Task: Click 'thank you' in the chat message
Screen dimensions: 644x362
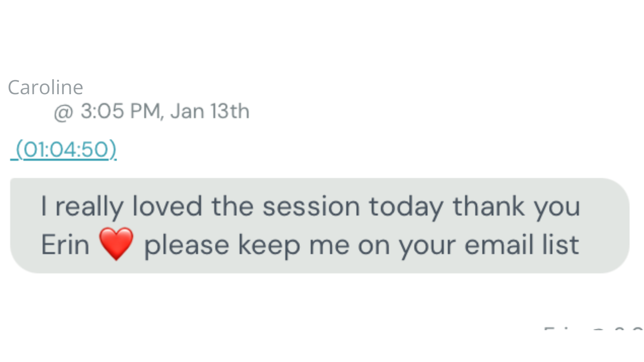Action: pos(516,206)
